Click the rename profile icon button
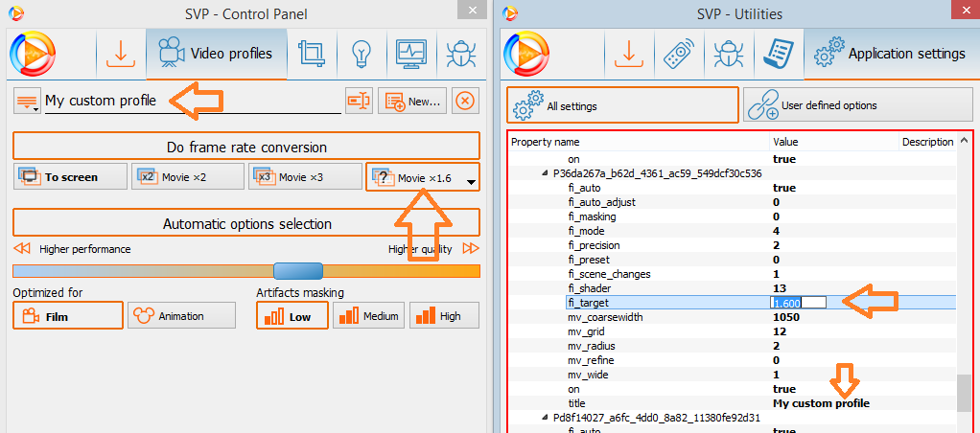Screen dimensions: 980x433 (359, 101)
